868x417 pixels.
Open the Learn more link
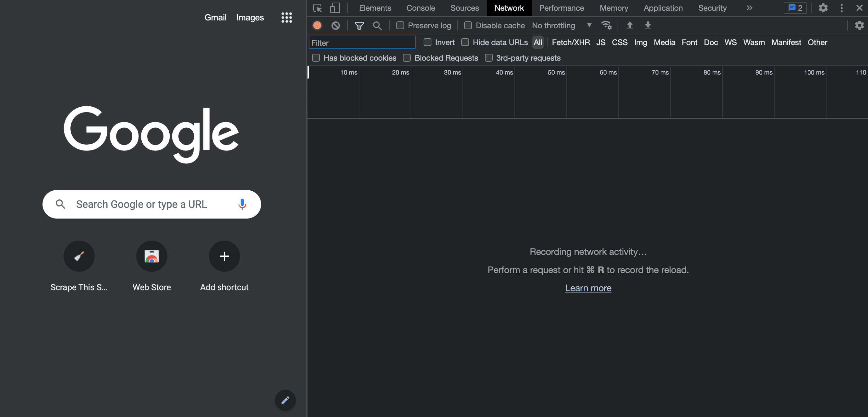pos(588,288)
